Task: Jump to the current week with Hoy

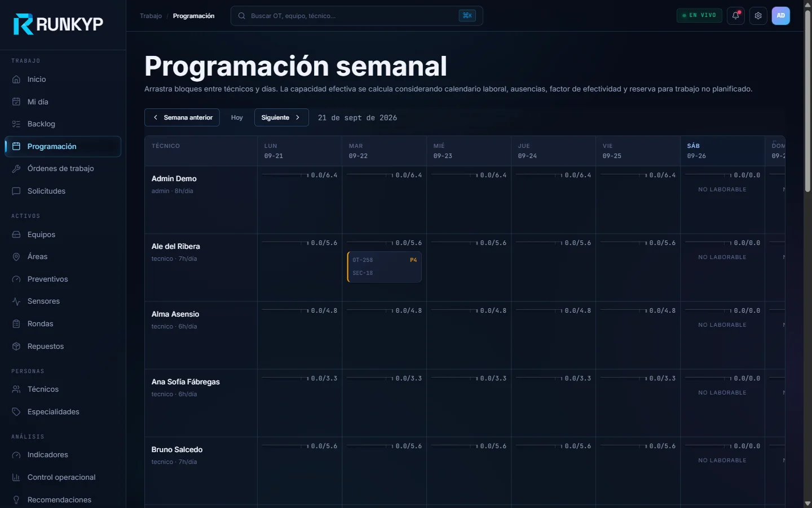Action: tap(237, 117)
